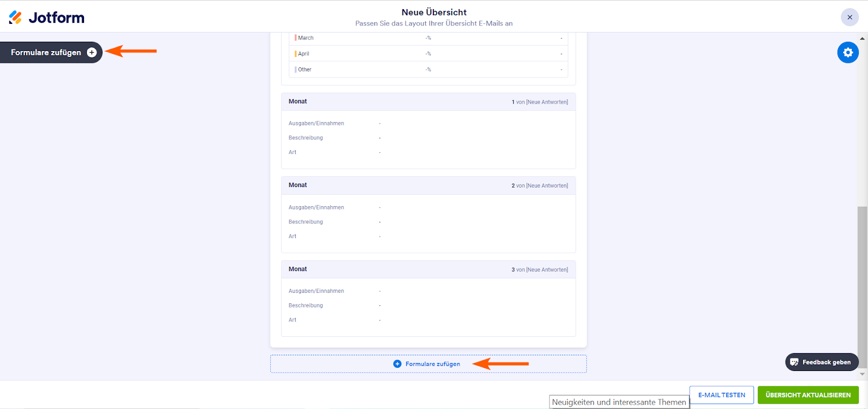Open the blue settings gear
Screen dimensions: 868x409
point(847,53)
